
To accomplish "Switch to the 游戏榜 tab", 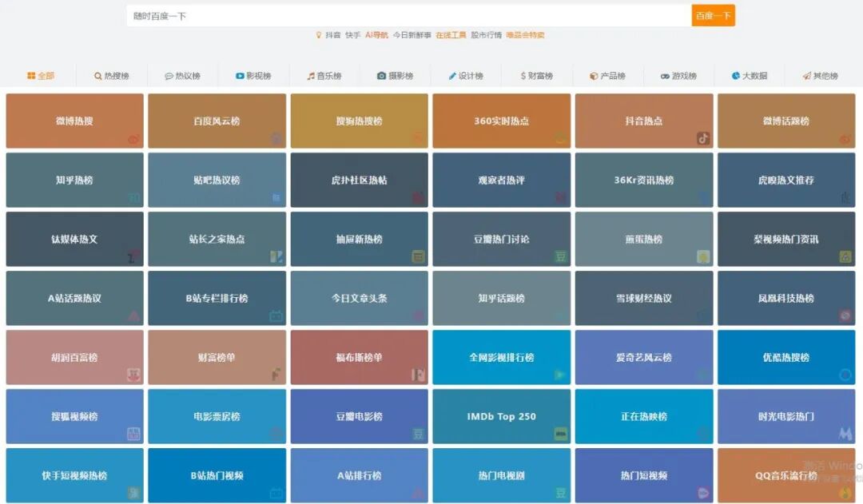I will point(678,75).
